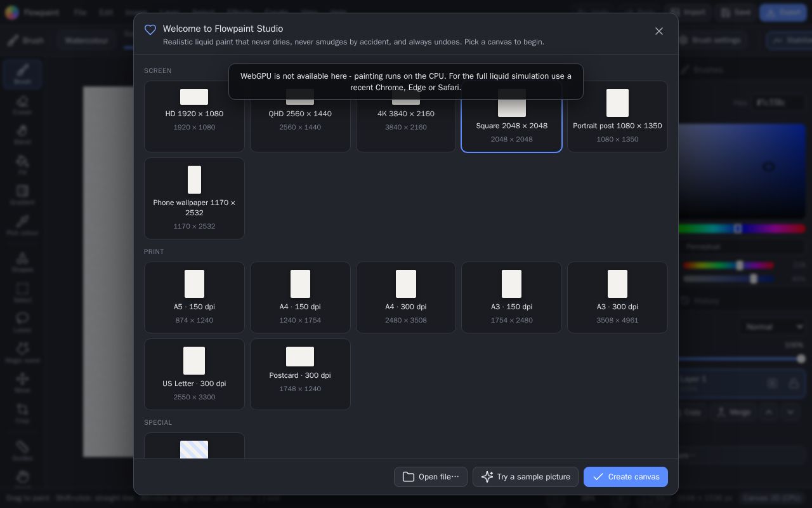Screen dimensions: 812x508
Task: Choose the Gradient tool in the left toolbar
Action: click(22, 195)
